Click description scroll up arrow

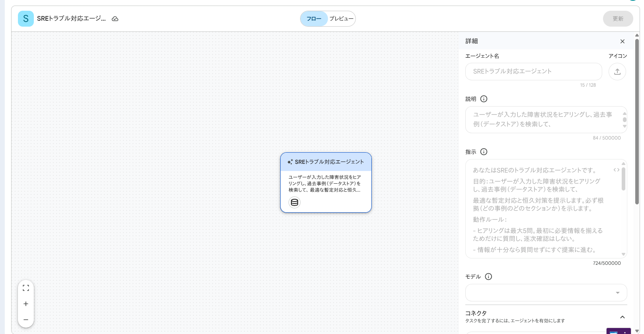(x=624, y=113)
